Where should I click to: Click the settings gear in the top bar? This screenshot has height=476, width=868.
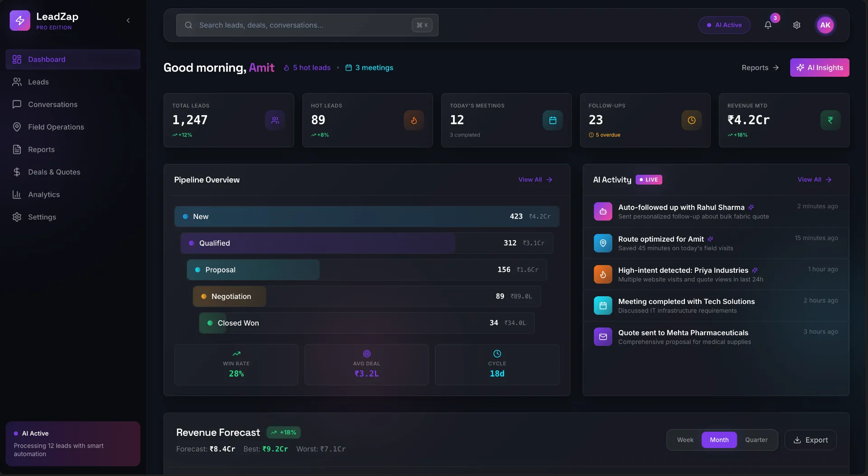click(x=797, y=25)
